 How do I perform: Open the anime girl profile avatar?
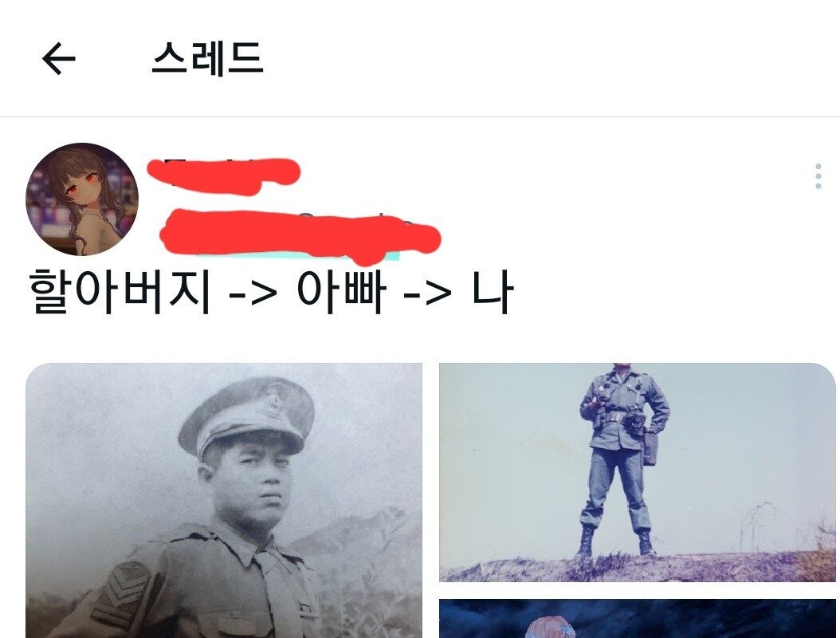82,199
